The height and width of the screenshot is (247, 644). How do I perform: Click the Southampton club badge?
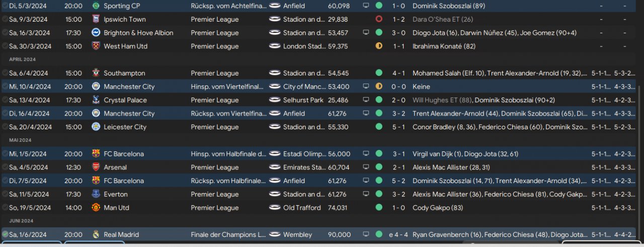[96, 73]
